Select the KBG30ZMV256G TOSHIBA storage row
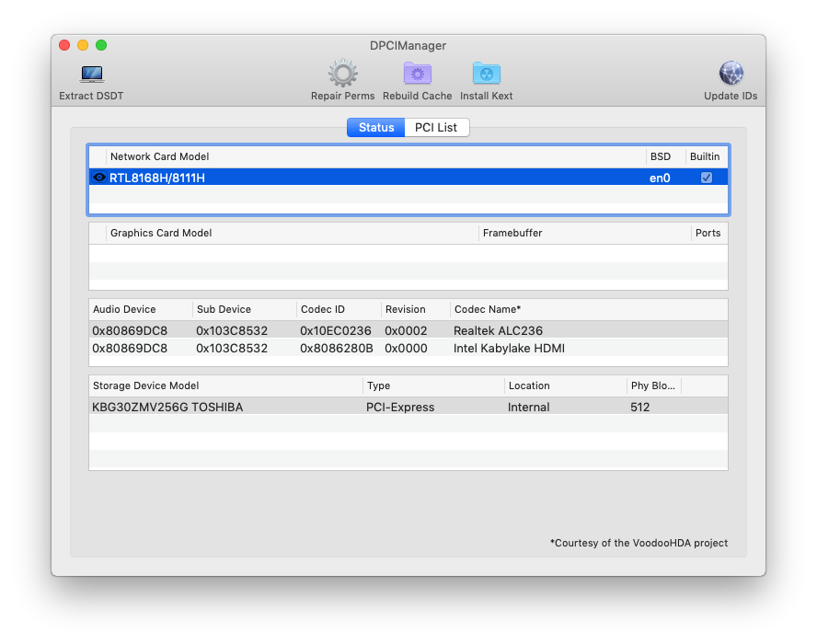The height and width of the screenshot is (644, 817). pyautogui.click(x=408, y=407)
